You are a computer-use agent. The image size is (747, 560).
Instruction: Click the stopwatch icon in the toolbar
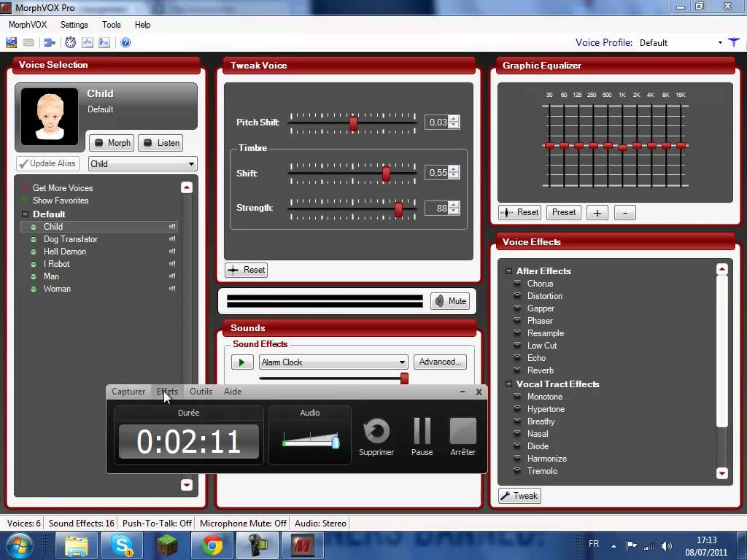pyautogui.click(x=71, y=42)
